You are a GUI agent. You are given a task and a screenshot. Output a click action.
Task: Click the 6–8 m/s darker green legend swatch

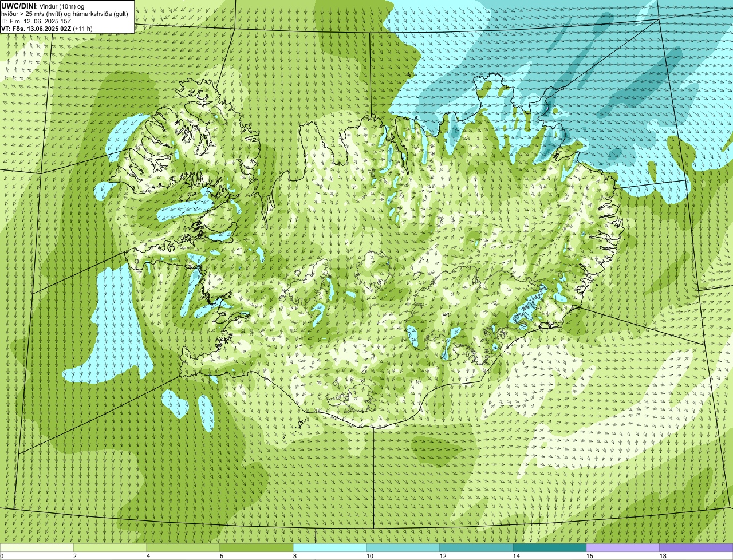coord(257,548)
